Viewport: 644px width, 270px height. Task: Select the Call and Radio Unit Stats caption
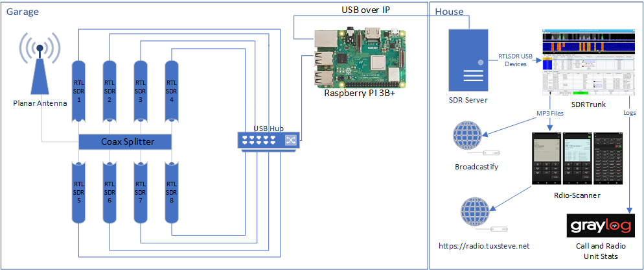(597, 252)
